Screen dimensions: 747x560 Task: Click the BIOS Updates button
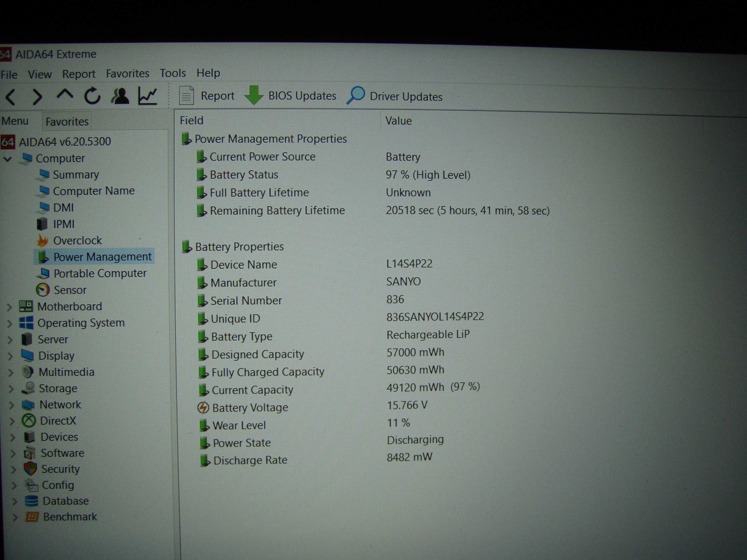[290, 96]
